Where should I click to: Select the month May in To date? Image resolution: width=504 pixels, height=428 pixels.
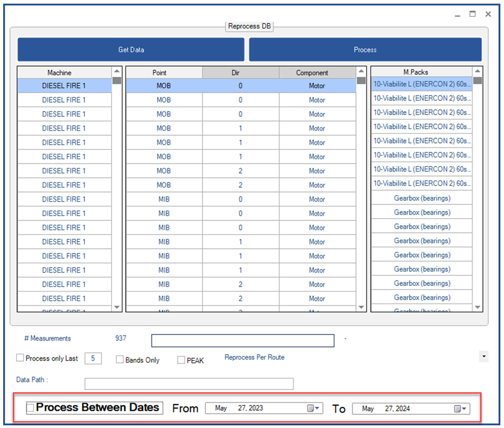coord(368,409)
